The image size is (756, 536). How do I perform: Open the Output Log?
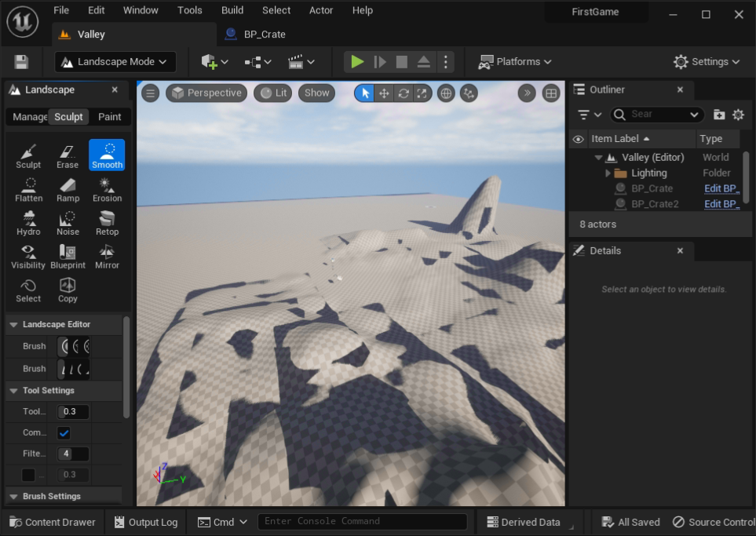[146, 522]
